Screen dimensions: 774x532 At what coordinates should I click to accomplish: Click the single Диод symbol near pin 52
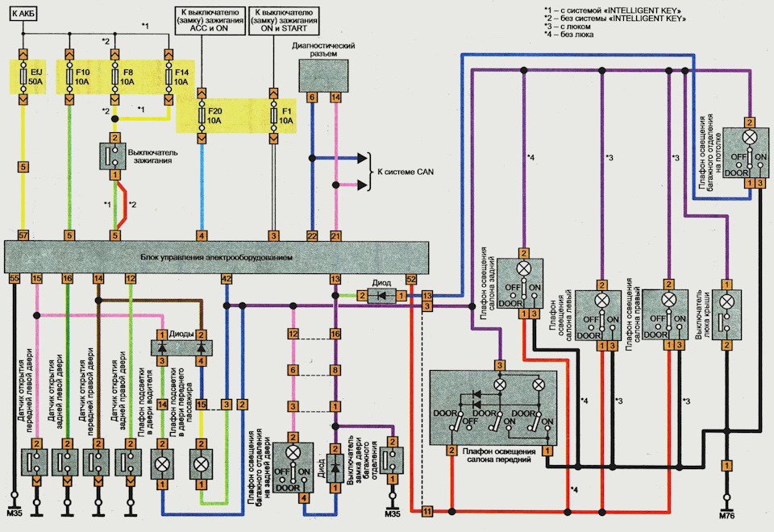tap(382, 296)
